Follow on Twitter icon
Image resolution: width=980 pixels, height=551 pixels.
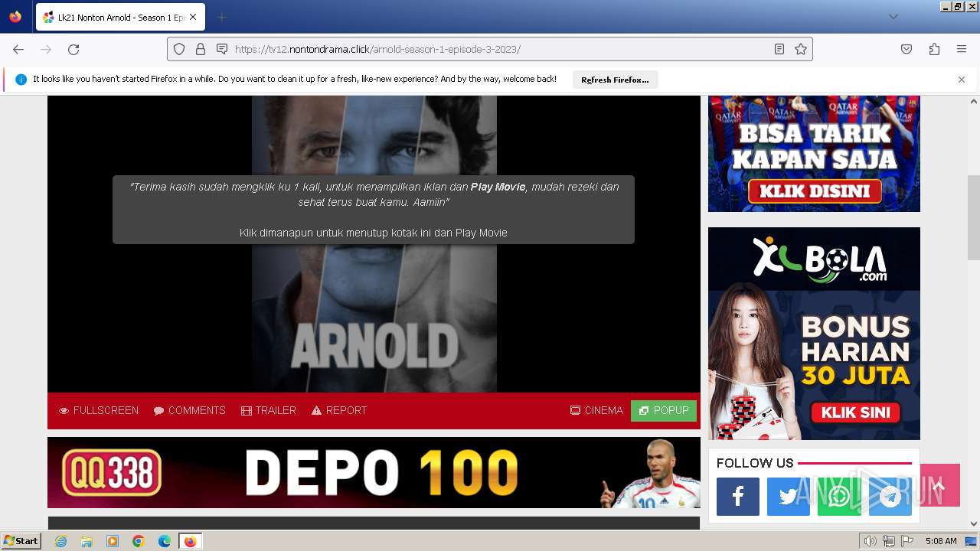click(789, 497)
